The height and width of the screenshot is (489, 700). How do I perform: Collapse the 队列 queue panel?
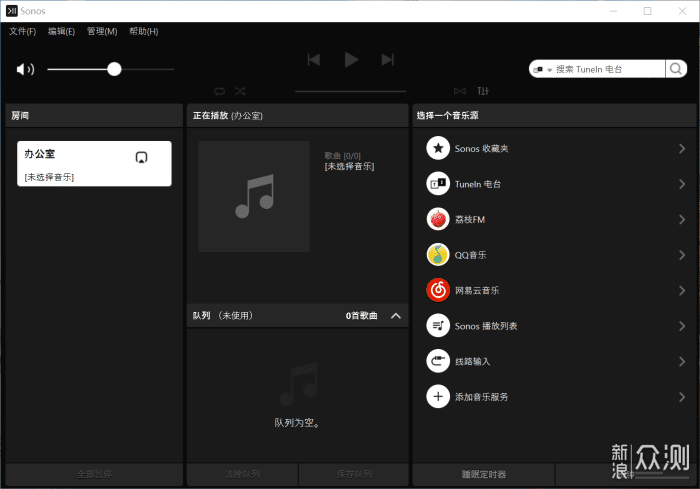coord(396,316)
